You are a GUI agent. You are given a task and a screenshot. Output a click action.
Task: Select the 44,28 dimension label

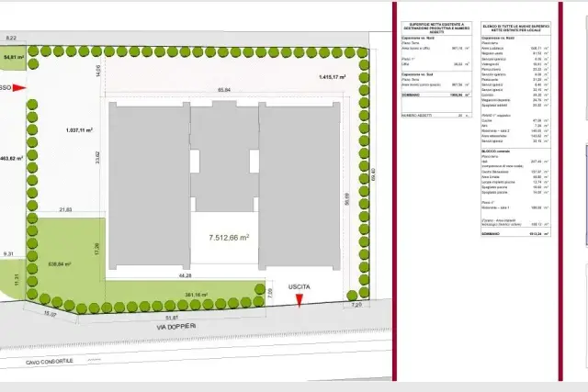point(186,275)
